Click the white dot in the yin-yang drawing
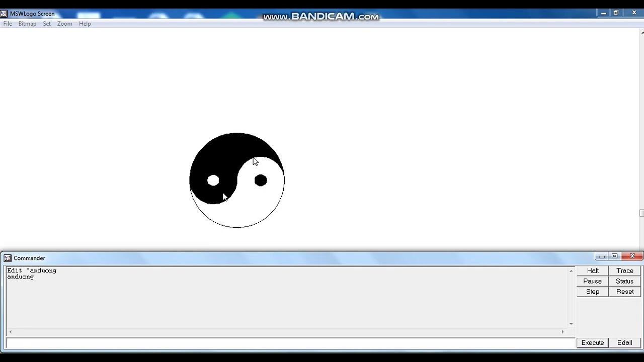Screen dimensions: 644x362 pos(213,180)
